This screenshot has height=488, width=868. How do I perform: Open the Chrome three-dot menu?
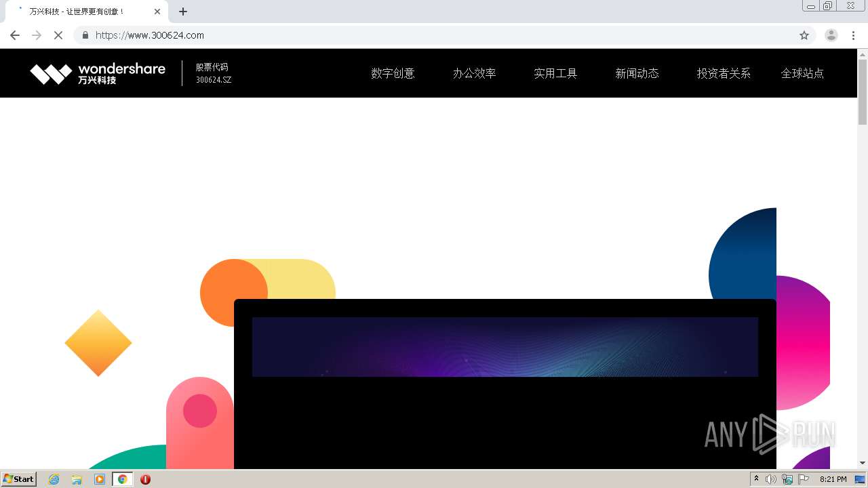(853, 35)
